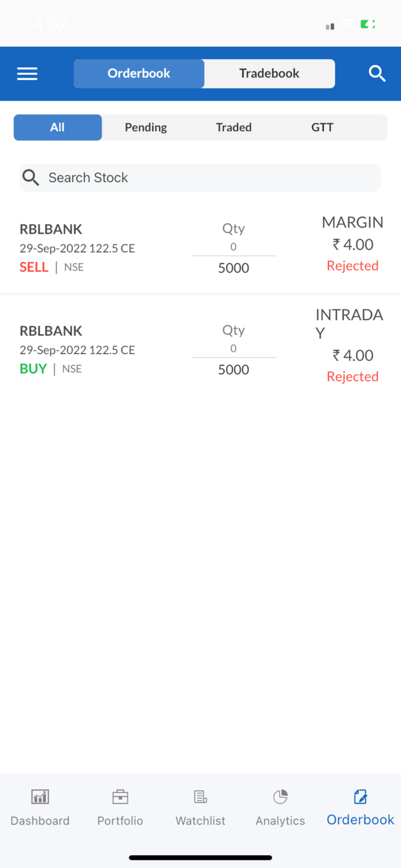
Task: Tap the INTRADAY label on the BUY order
Action: tap(348, 323)
